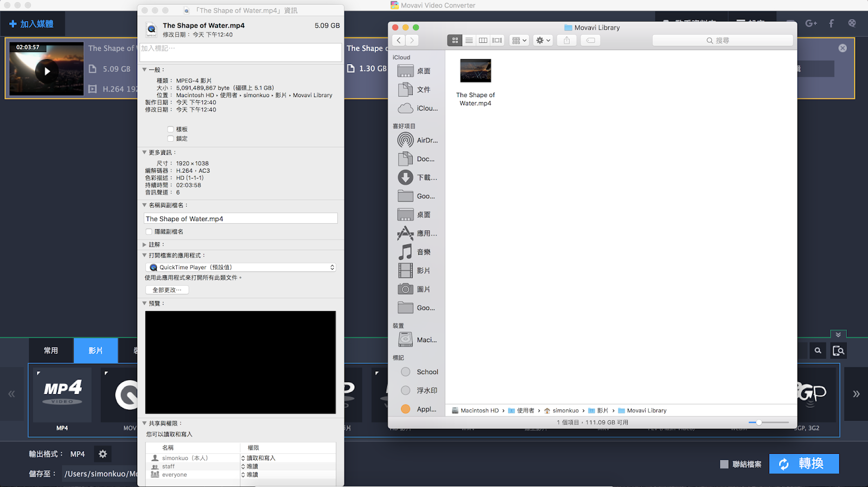This screenshot has width=868, height=487.
Task: Click the Add Media plus button
Action: (x=31, y=24)
